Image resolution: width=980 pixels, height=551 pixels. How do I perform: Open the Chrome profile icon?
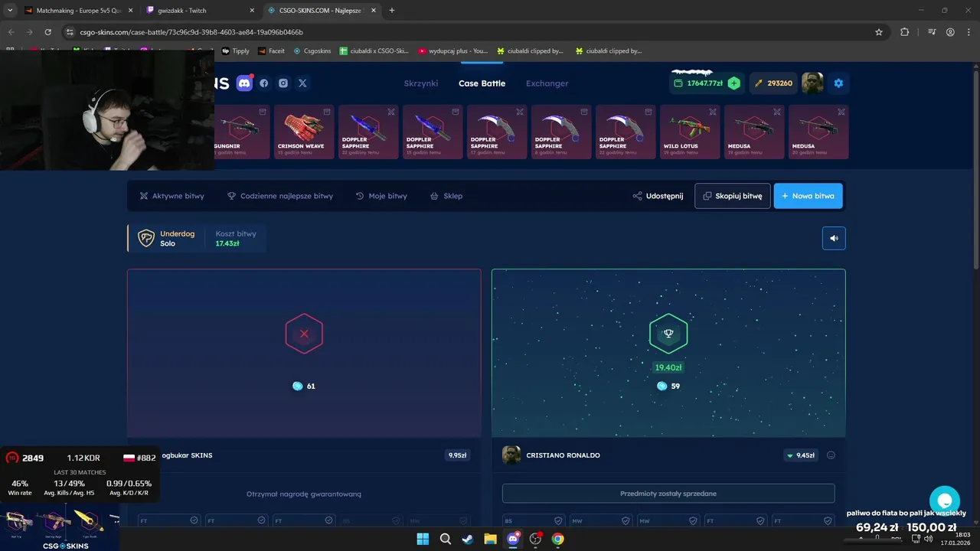tap(950, 32)
